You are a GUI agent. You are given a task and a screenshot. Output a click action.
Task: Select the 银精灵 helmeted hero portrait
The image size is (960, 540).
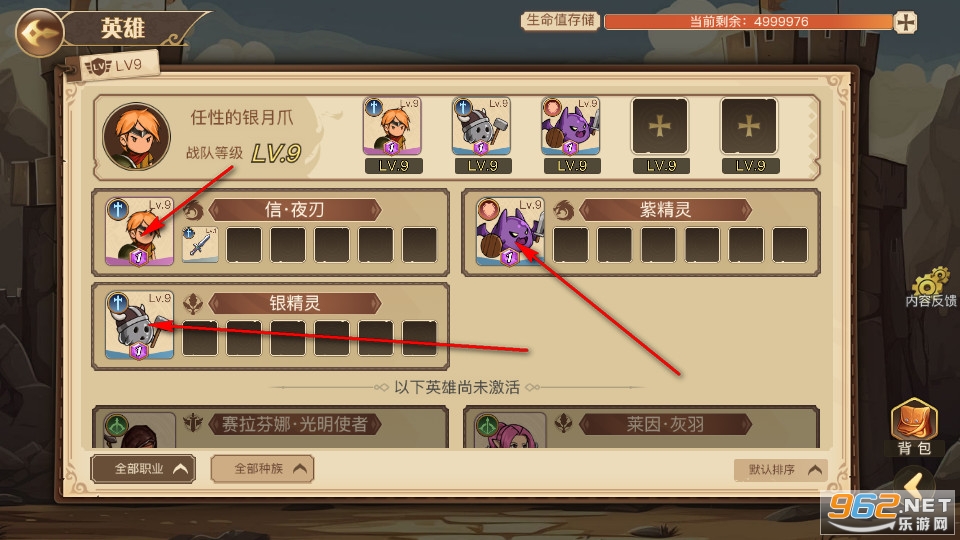click(139, 325)
